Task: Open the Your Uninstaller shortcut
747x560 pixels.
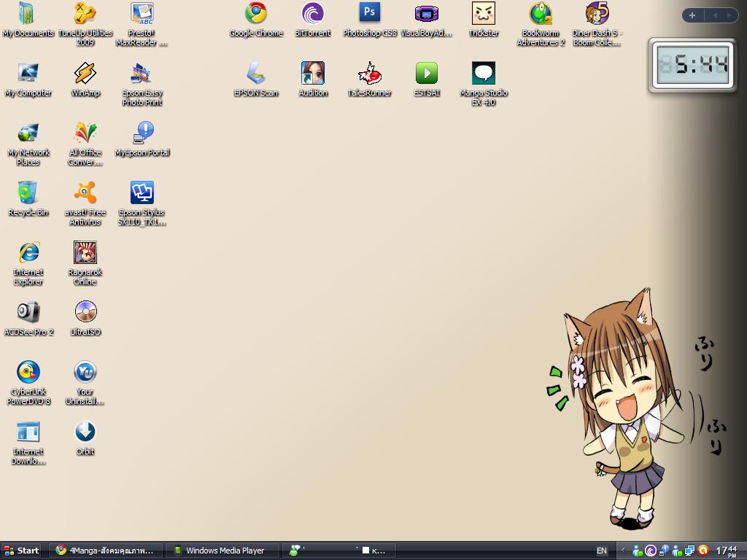Action: point(85,383)
